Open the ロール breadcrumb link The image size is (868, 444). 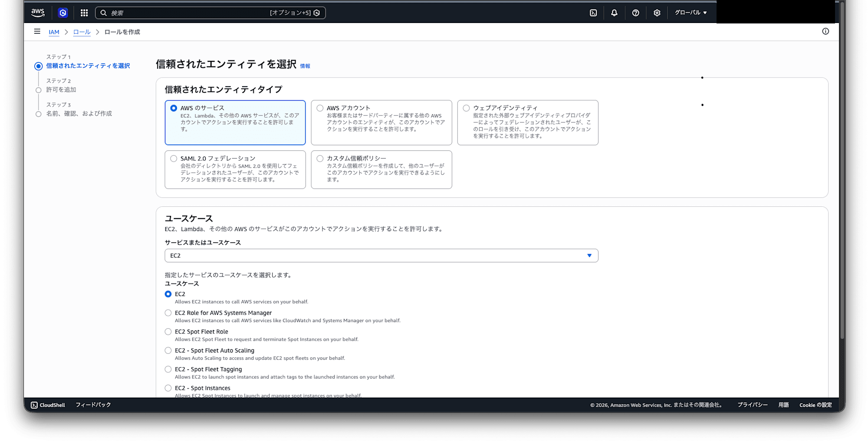(82, 32)
